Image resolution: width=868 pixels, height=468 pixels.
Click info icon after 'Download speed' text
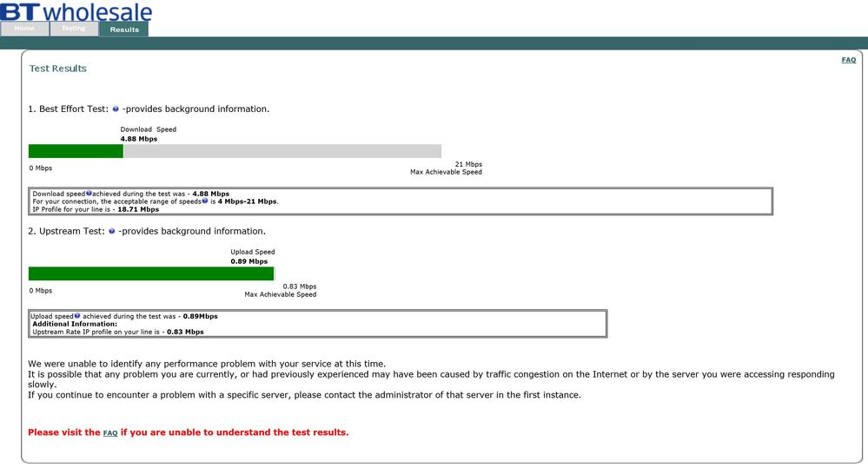pyautogui.click(x=89, y=193)
